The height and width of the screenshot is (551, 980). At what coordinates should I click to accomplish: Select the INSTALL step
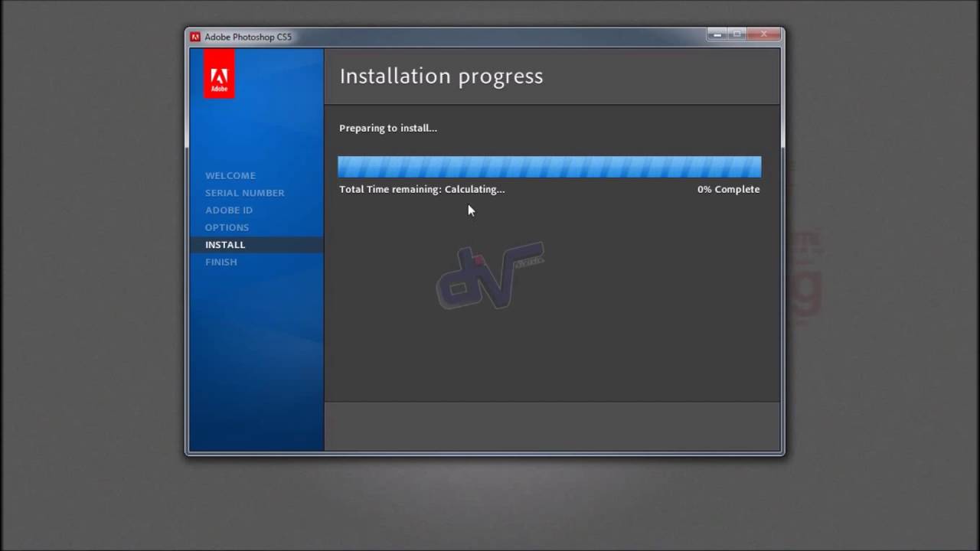point(256,245)
